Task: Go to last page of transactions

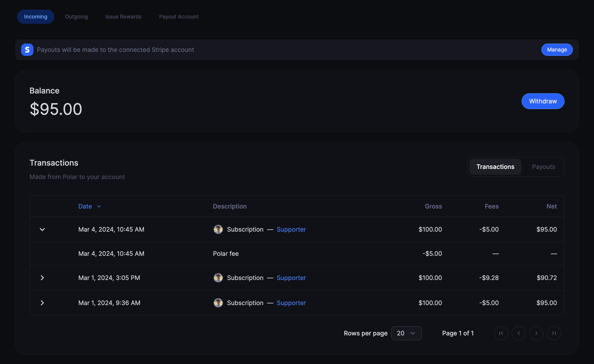Action: 554,333
